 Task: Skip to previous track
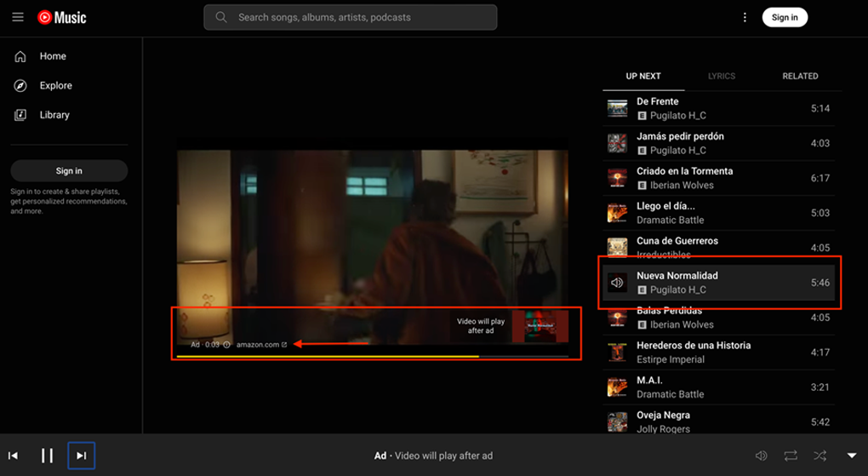(14, 456)
